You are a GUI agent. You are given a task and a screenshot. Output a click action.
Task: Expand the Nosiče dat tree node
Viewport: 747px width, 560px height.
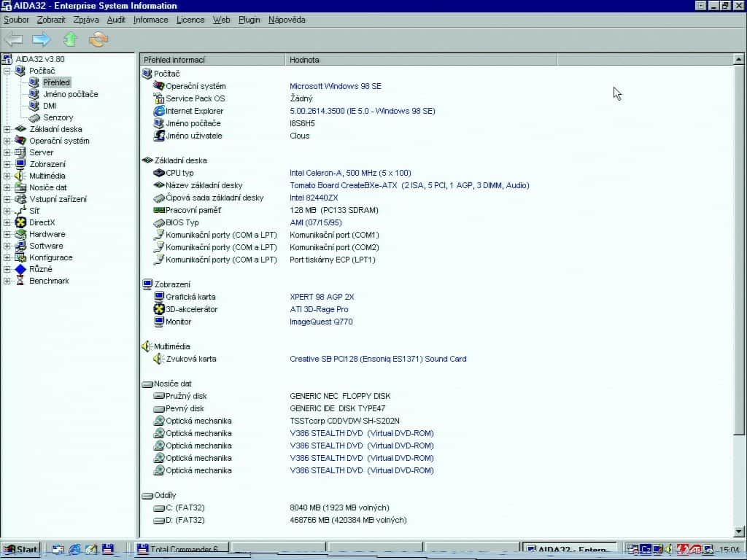[7, 187]
